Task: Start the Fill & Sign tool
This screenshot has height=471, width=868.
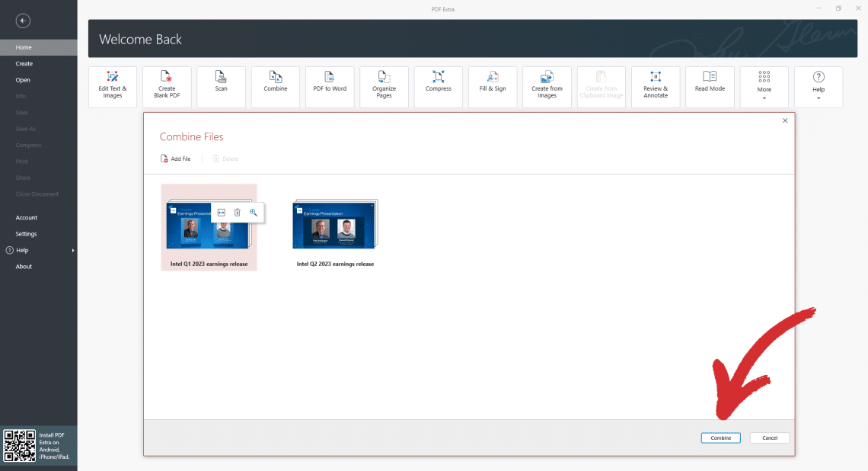Action: (492, 86)
